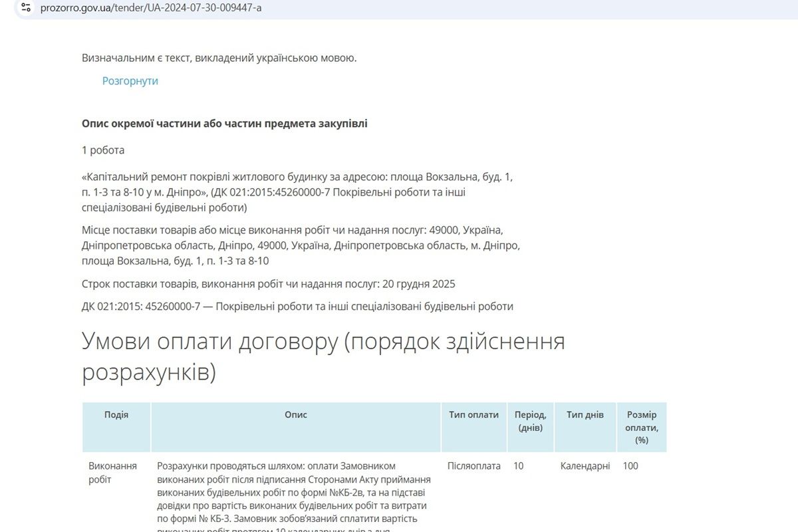The image size is (798, 532).
Task: Click the Опис column header
Action: [x=297, y=414]
